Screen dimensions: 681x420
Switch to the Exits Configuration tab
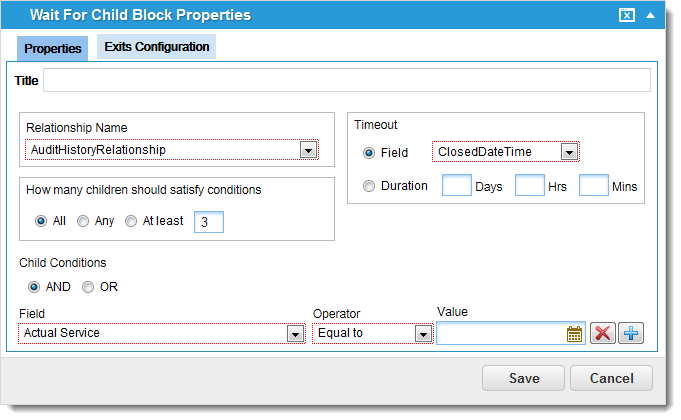point(157,47)
